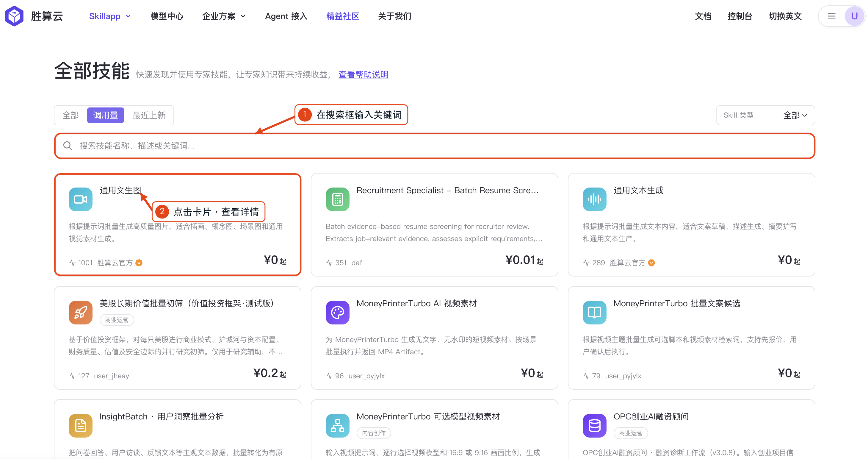868x459 pixels.
Task: Focus the skill search input field
Action: coord(434,146)
